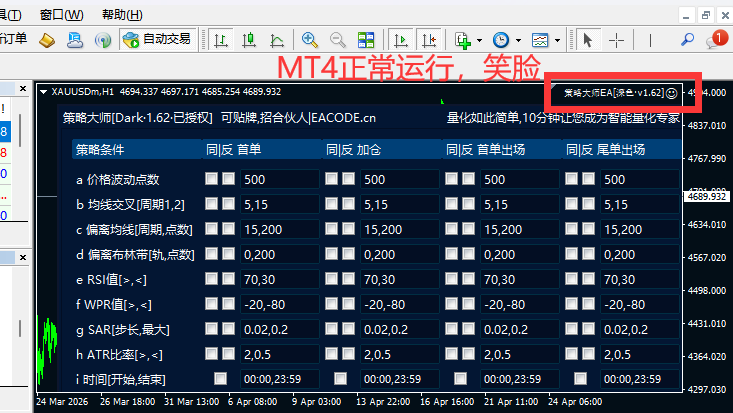The width and height of the screenshot is (733, 413).
Task: Switch chart to bar chart mode
Action: tap(221, 40)
